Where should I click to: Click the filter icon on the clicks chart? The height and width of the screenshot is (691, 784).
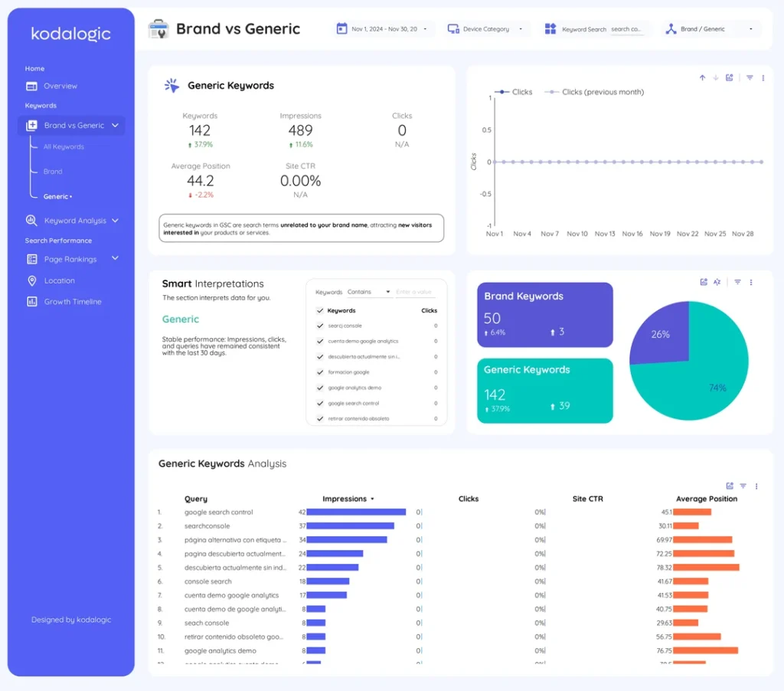pyautogui.click(x=750, y=77)
